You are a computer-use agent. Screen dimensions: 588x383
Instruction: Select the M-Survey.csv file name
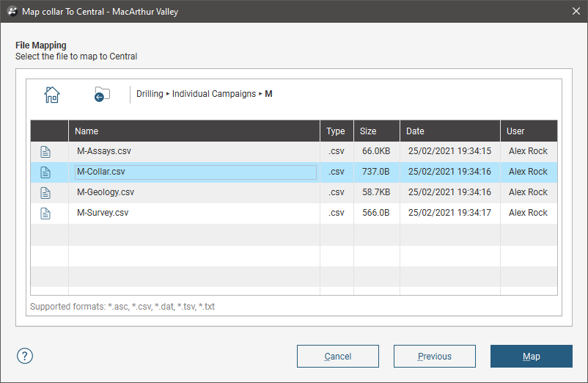click(103, 213)
